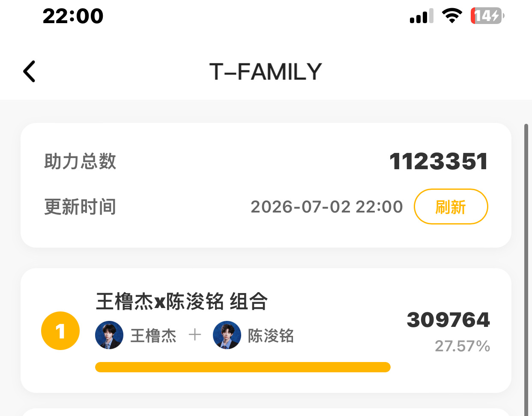Tap the T-FAMILY page title
The height and width of the screenshot is (416, 532).
coord(266,72)
